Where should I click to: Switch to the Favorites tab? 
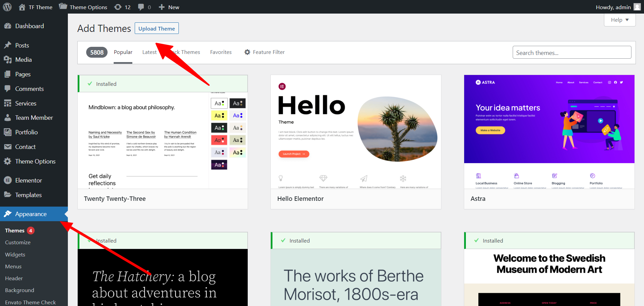click(221, 52)
